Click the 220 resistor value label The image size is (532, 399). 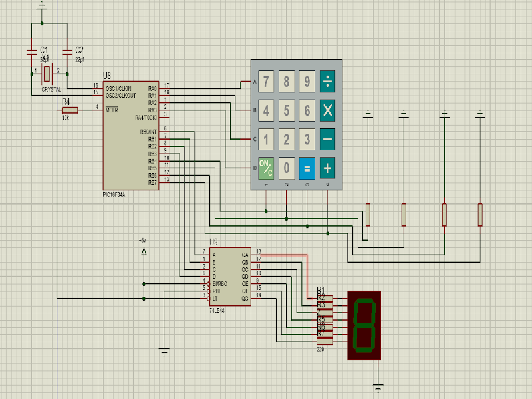[x=321, y=349]
